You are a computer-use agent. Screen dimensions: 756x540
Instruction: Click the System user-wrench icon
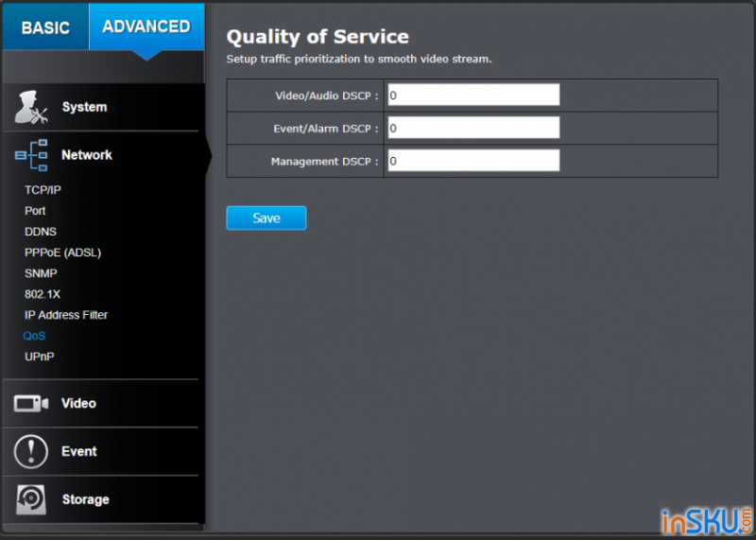coord(31,107)
